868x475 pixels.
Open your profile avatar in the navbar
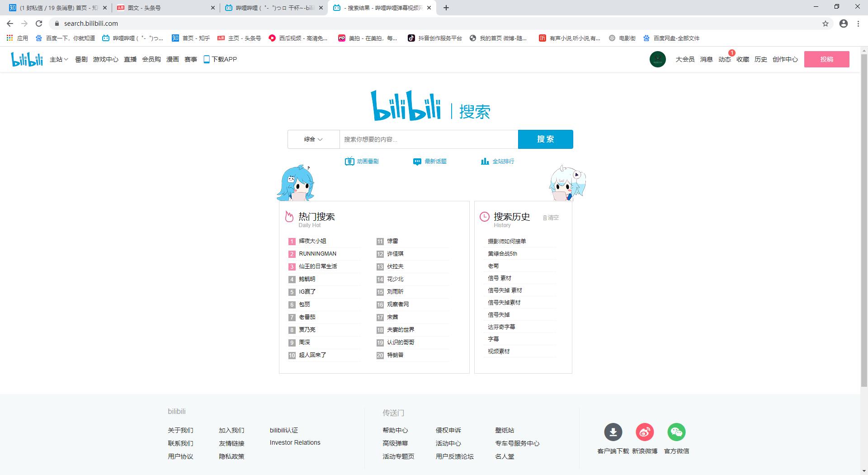(657, 59)
